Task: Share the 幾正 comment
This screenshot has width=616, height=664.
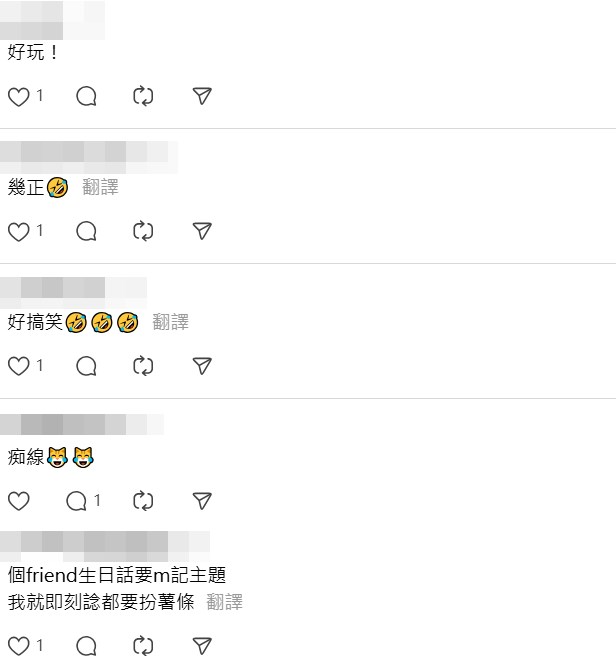Action: click(x=202, y=232)
